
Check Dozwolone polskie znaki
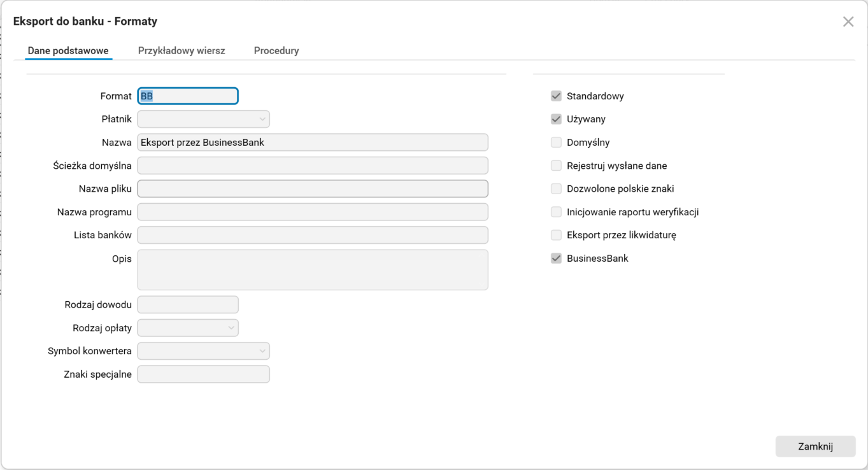point(556,189)
